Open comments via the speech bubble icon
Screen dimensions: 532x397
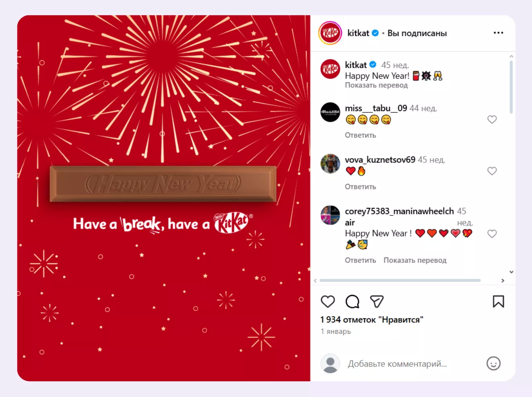coord(352,302)
